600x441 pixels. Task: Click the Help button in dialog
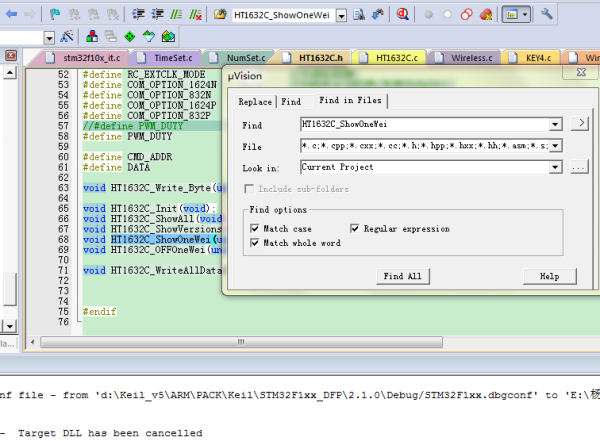tap(548, 276)
